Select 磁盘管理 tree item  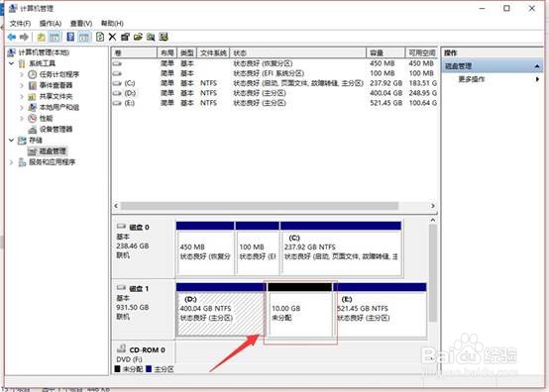53,151
